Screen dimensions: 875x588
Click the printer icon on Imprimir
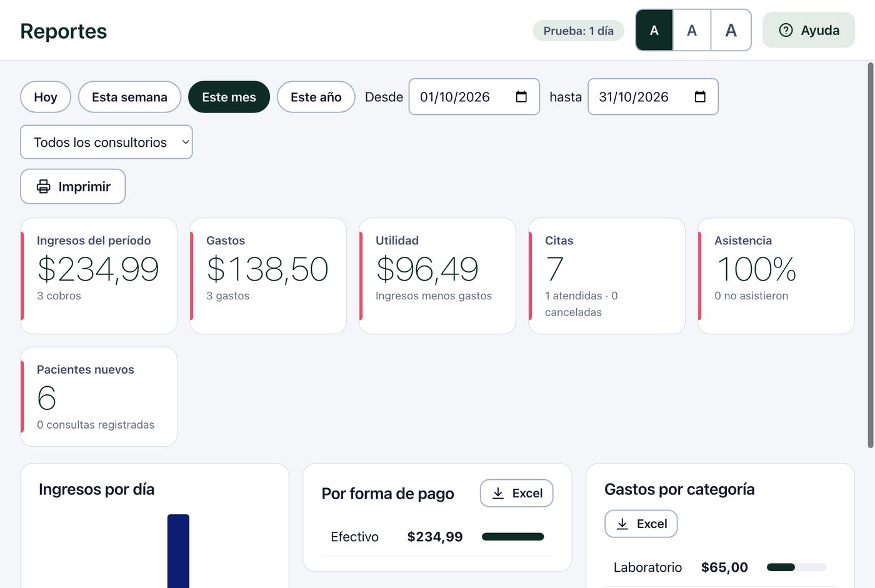(x=43, y=186)
